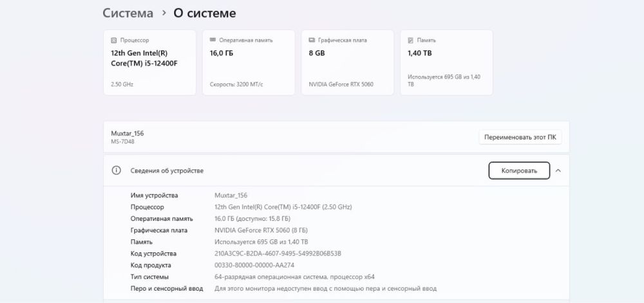Open the 8 GB graphics card tile
Viewport: 644px width, 303px height.
(x=348, y=63)
